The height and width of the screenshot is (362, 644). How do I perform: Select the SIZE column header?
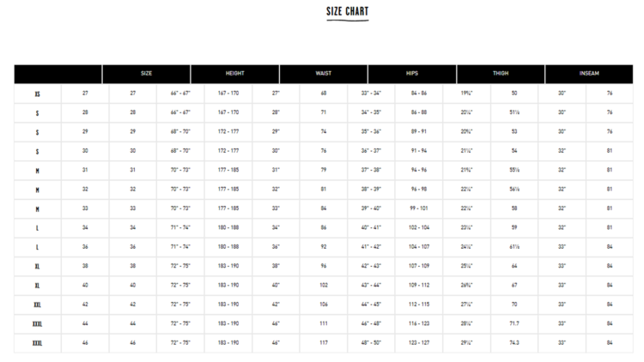(146, 74)
